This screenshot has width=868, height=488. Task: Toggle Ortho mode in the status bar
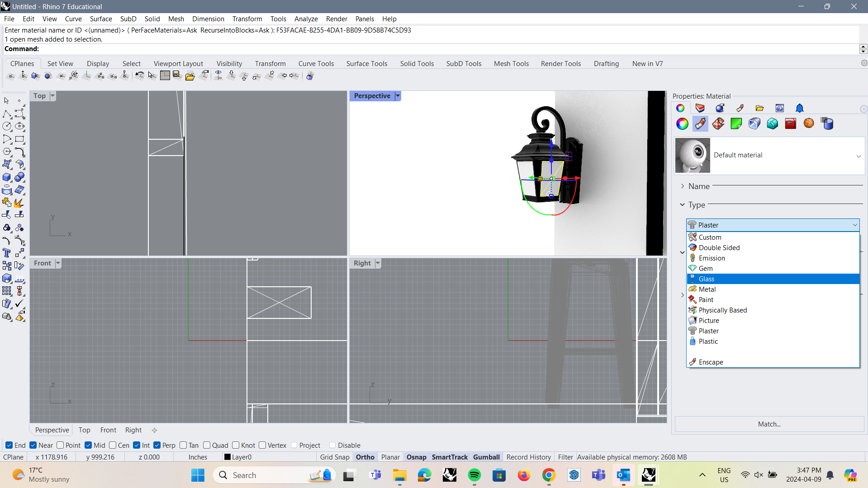coord(365,457)
